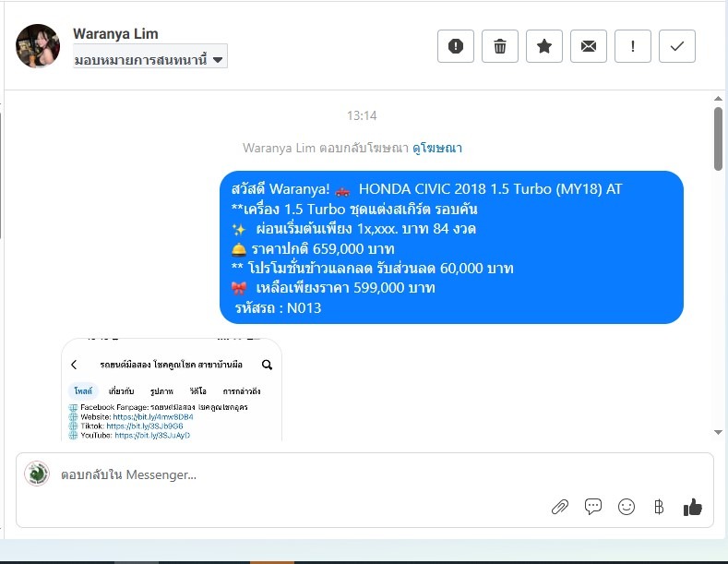728x564 pixels.
Task: Click search magnifier in the attached screenshot
Action: (x=267, y=365)
